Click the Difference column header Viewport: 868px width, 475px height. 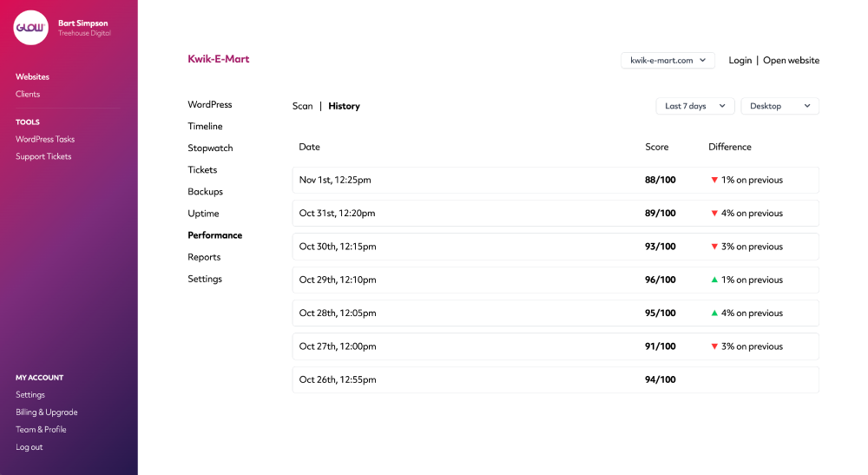[730, 147]
